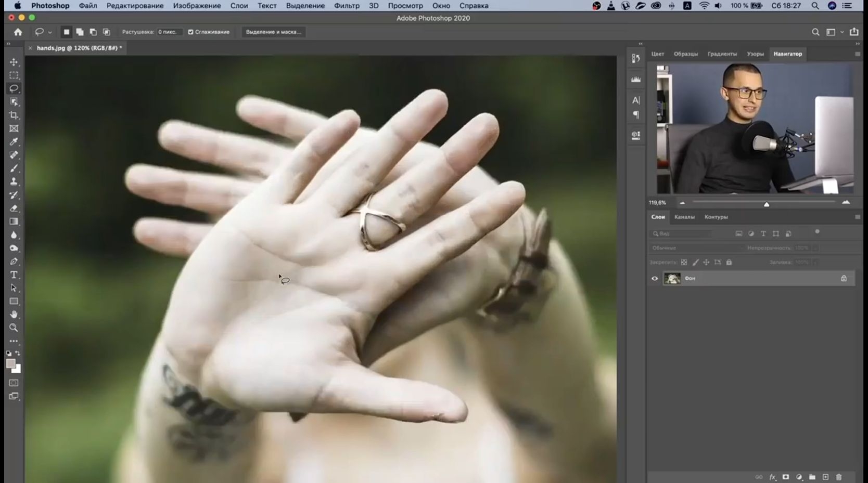Select the Clone Stamp tool

14,181
